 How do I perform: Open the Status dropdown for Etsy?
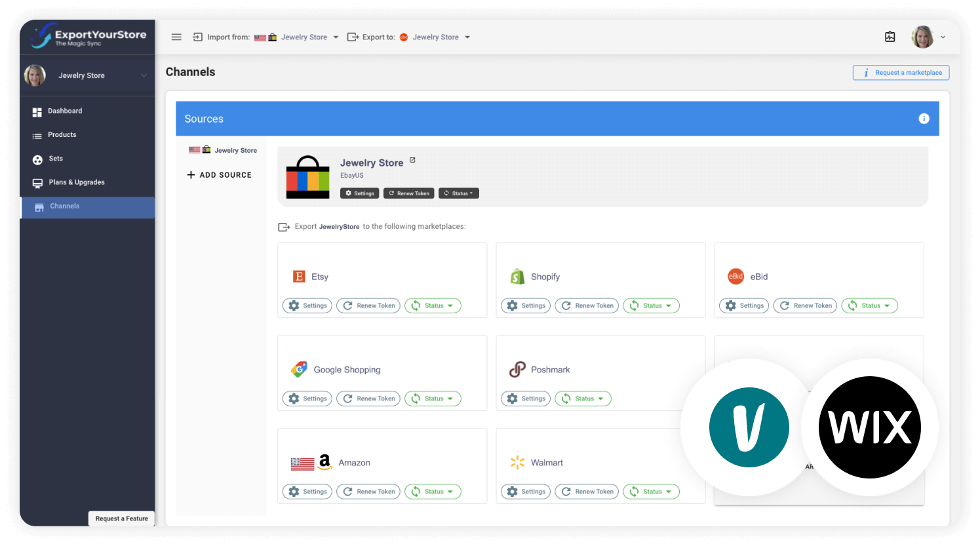click(x=433, y=305)
